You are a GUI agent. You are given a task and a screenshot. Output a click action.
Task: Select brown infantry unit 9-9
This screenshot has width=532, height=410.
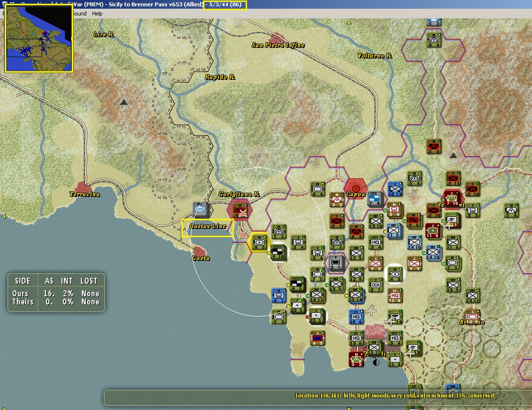point(414,264)
